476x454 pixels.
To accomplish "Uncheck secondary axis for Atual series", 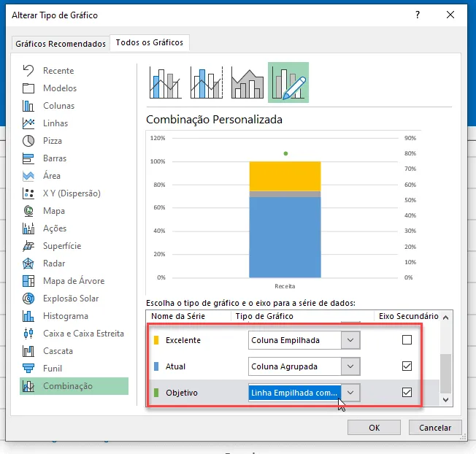I will [x=407, y=366].
